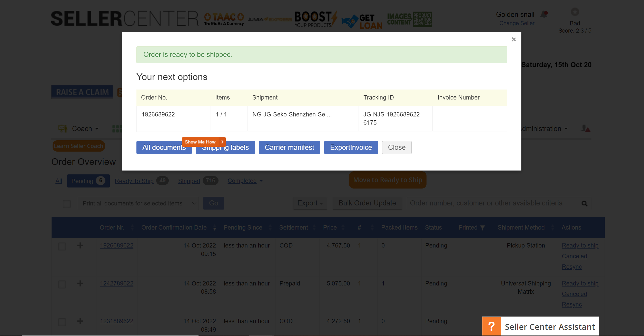Click the Carrier manifest button
This screenshot has width=644, height=336.
(289, 147)
